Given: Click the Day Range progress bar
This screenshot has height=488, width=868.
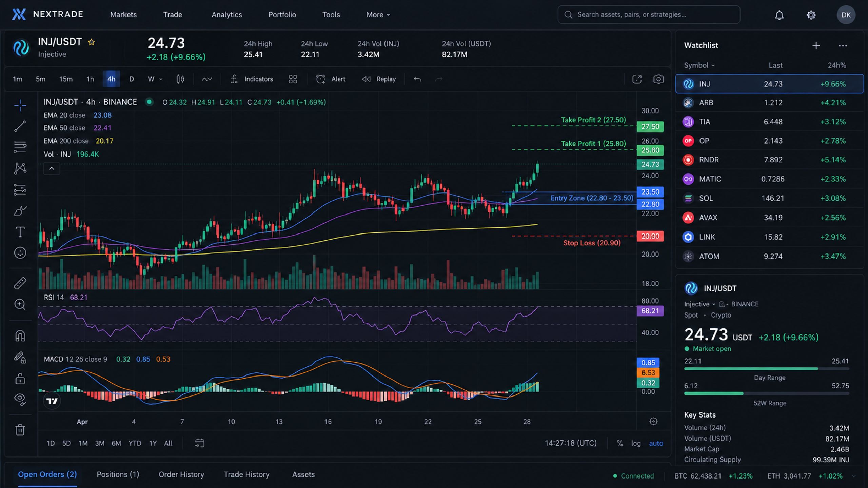Looking at the screenshot, I should click(767, 369).
